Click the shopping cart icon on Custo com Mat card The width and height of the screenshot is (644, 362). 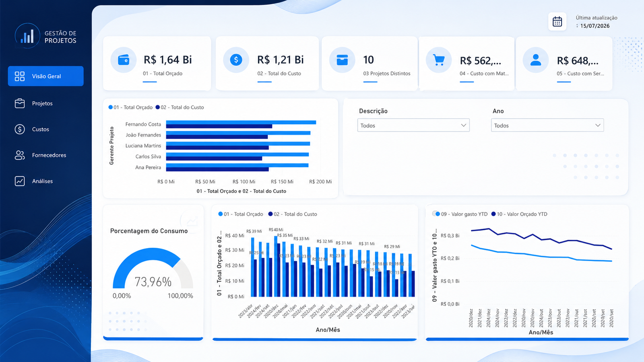point(439,60)
